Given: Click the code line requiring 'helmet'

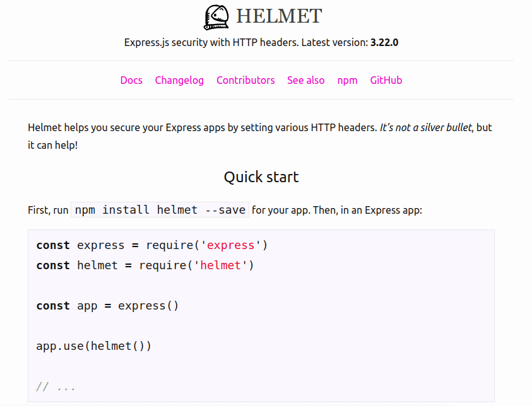Looking at the screenshot, I should coord(145,265).
